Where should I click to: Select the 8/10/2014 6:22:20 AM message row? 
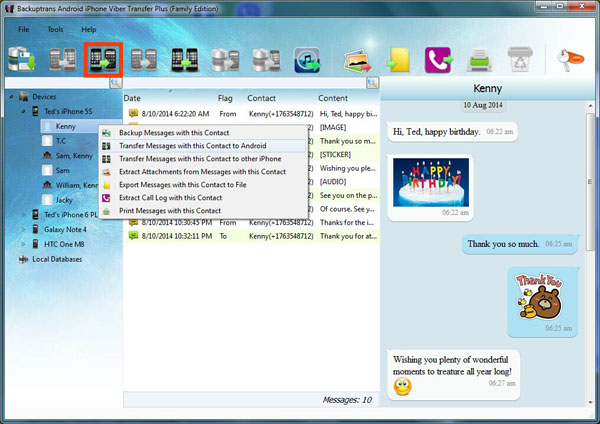point(251,114)
